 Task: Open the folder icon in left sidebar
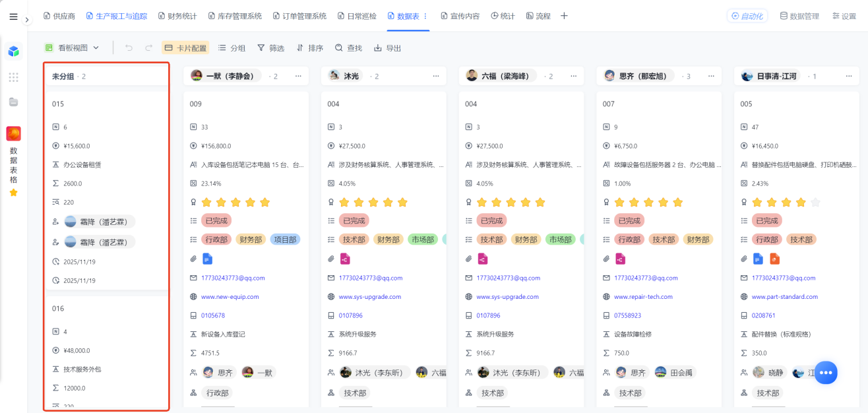13,102
